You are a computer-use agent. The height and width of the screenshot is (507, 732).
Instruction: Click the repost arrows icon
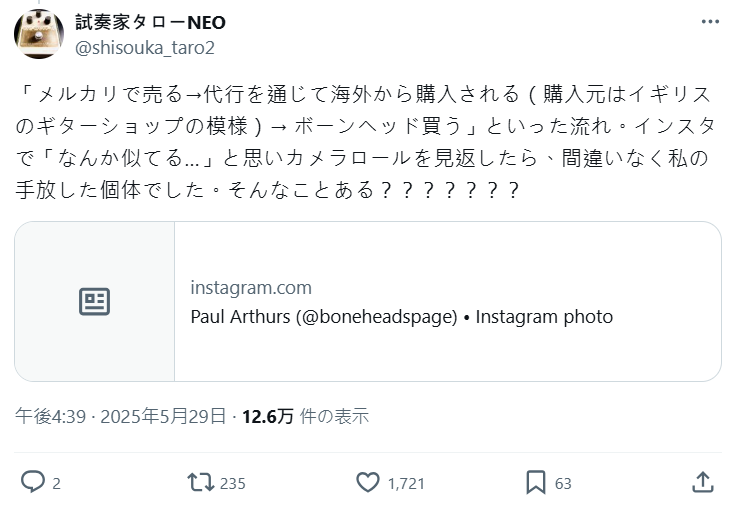coord(201,482)
